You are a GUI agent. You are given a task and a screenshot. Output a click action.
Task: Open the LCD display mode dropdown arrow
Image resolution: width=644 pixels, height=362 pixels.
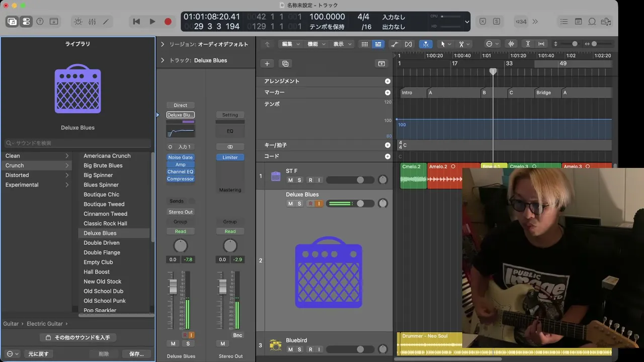coord(467,22)
